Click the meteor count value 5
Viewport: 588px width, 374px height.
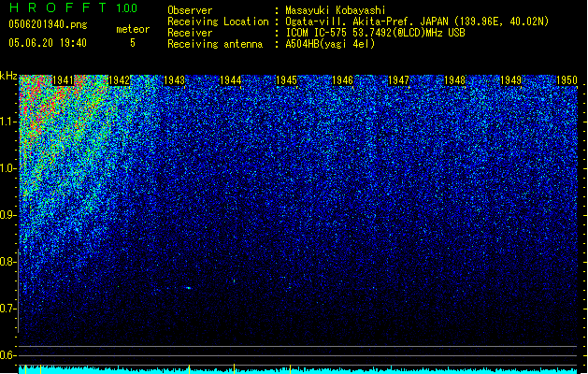point(133,43)
